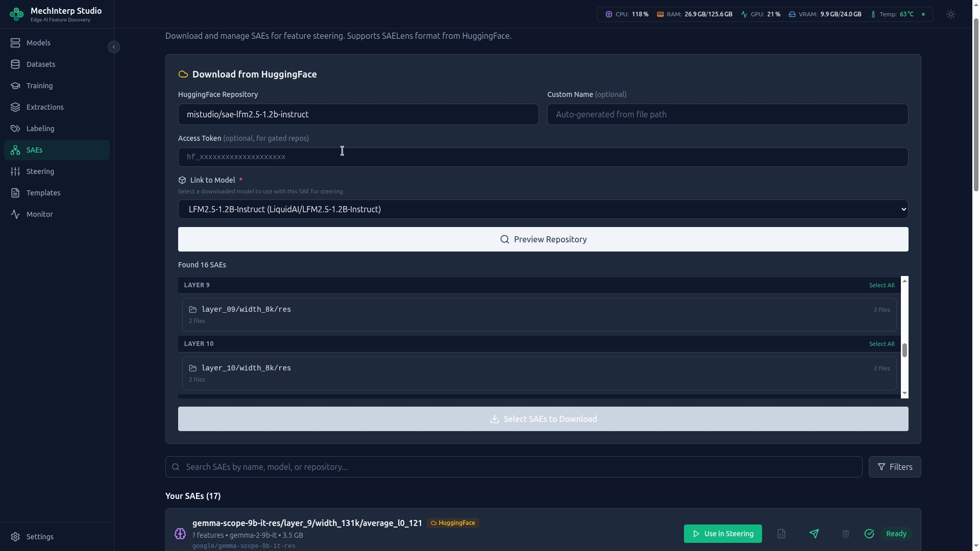This screenshot has width=980, height=551.
Task: Click the file code icon on gemma-scope SAE
Action: pos(781,534)
